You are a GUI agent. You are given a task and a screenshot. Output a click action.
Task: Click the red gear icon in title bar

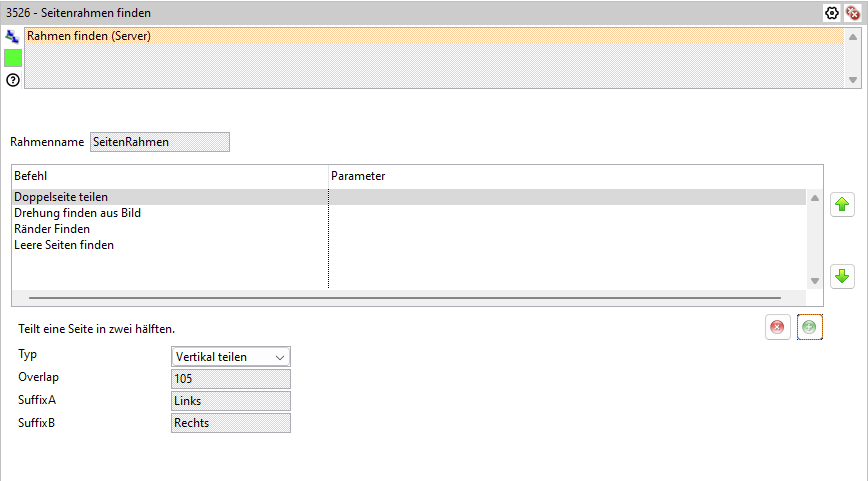coord(852,13)
